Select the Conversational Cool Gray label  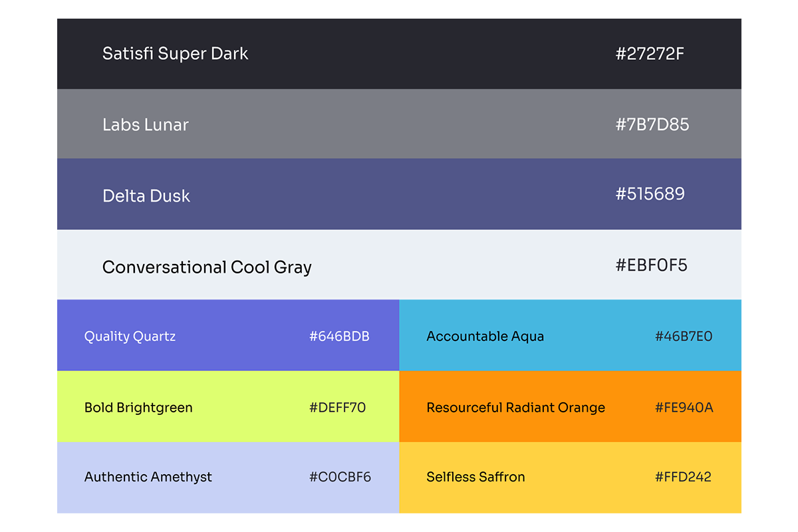click(x=207, y=267)
